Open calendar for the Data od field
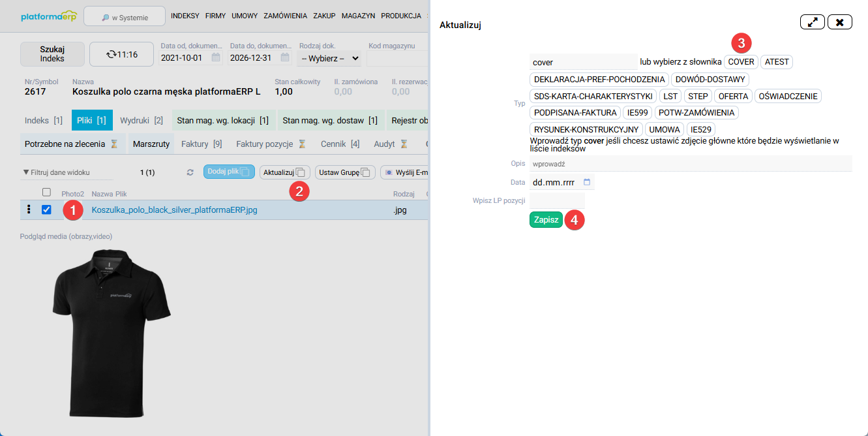The image size is (868, 436). click(x=215, y=57)
